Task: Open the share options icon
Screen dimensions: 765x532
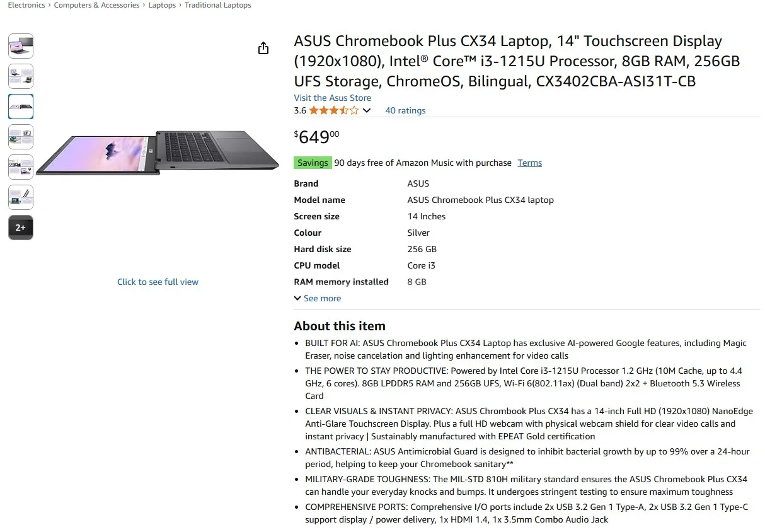Action: pos(263,47)
